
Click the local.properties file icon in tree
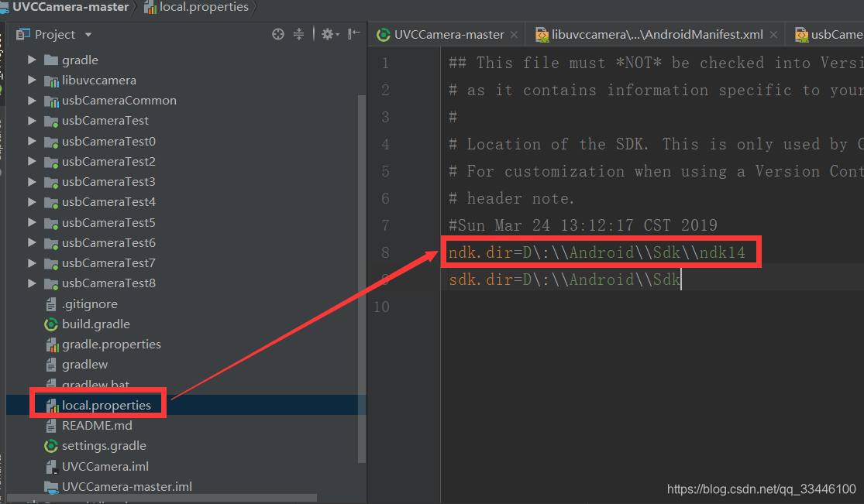52,406
